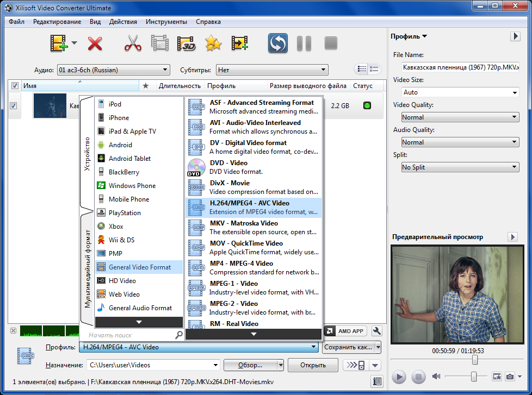Expand the Audio Quality dropdown
This screenshot has height=395, width=532.
460,142
